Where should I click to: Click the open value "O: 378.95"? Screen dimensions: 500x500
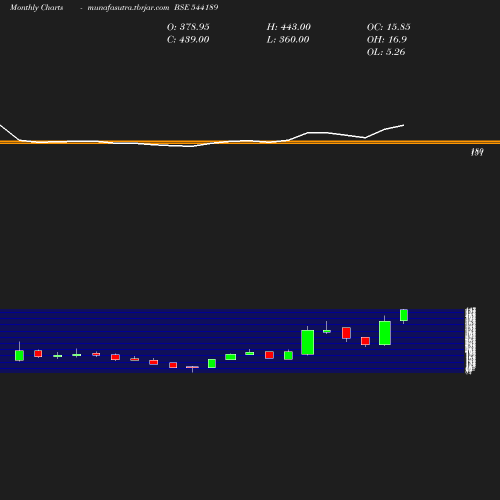(x=188, y=27)
